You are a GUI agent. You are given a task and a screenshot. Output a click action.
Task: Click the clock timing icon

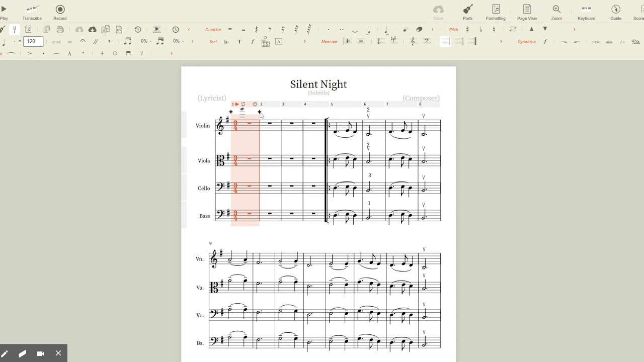(176, 30)
